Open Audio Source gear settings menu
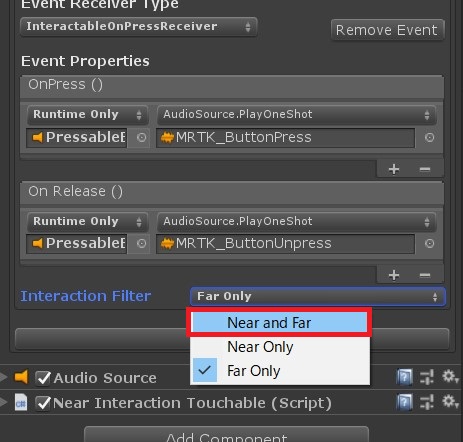Viewport: 463px width, 442px height. (450, 377)
